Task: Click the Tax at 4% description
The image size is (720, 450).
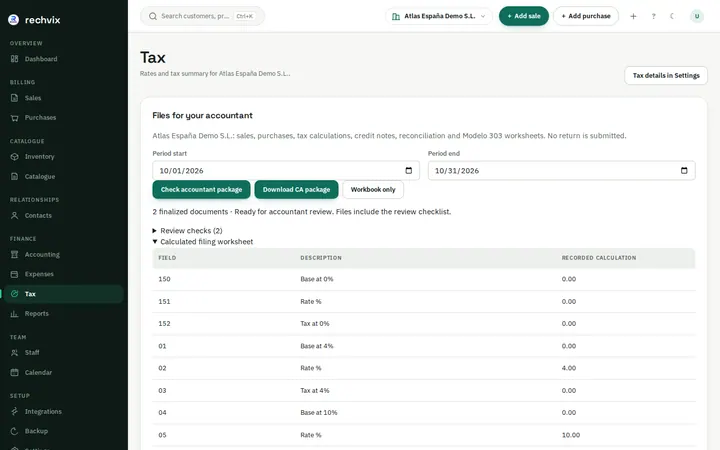Action: pyautogui.click(x=315, y=391)
